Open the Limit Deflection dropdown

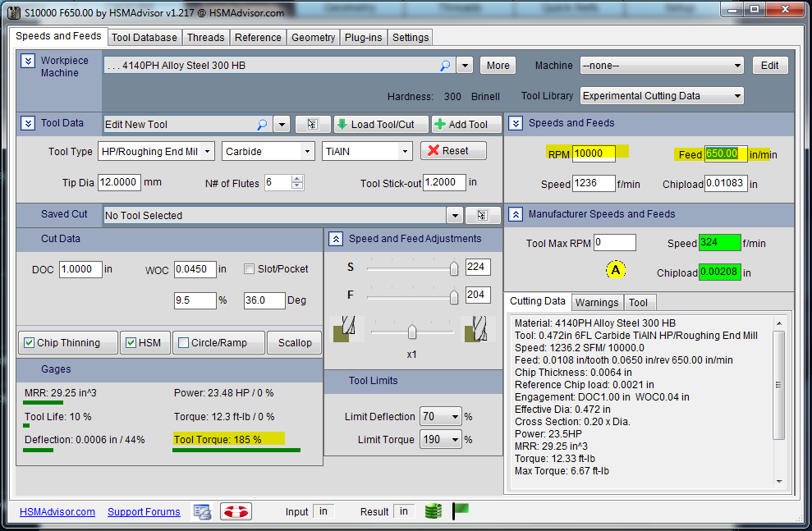click(x=439, y=416)
